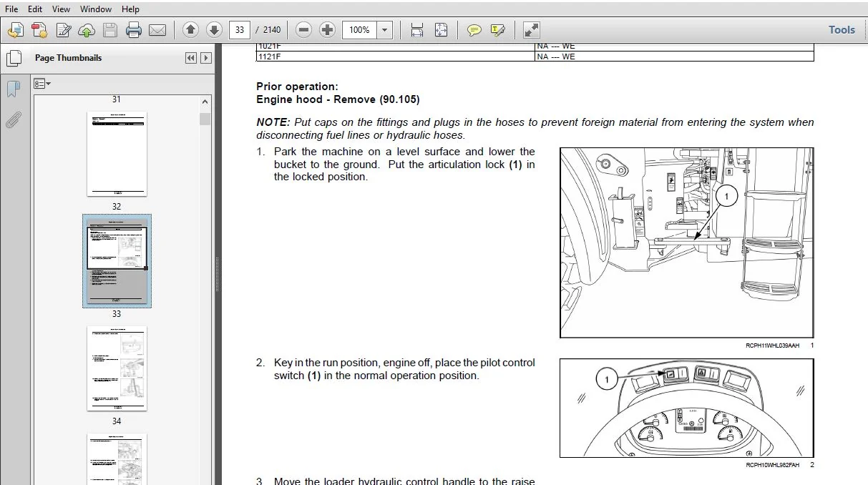The height and width of the screenshot is (485, 868).
Task: Go to previous page with up arrow
Action: [x=190, y=29]
